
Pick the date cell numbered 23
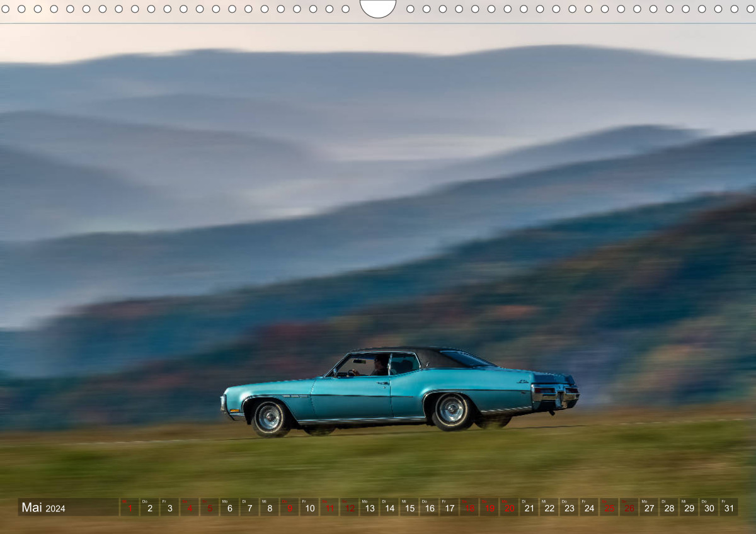pos(570,507)
